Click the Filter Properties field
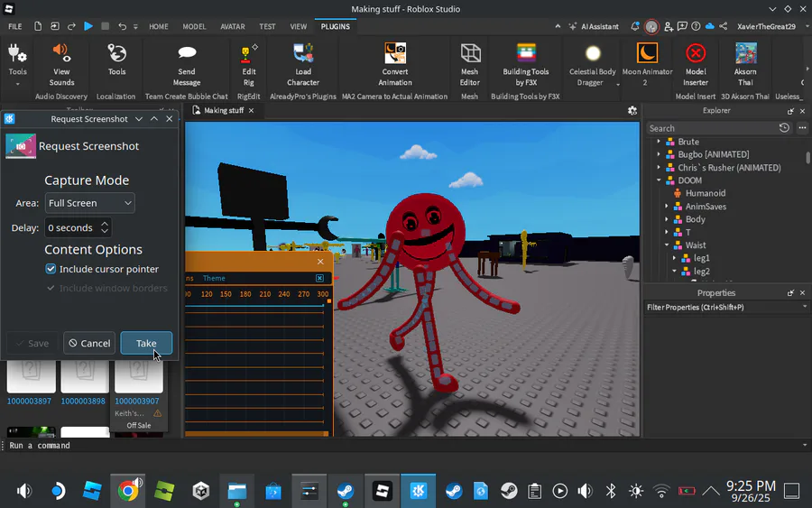812x508 pixels. pos(726,307)
